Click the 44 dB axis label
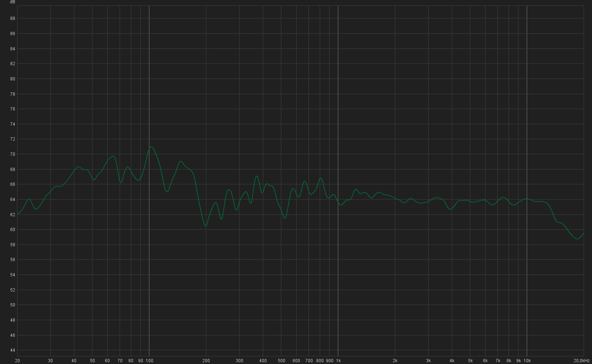The height and width of the screenshot is (364, 592). point(13,350)
